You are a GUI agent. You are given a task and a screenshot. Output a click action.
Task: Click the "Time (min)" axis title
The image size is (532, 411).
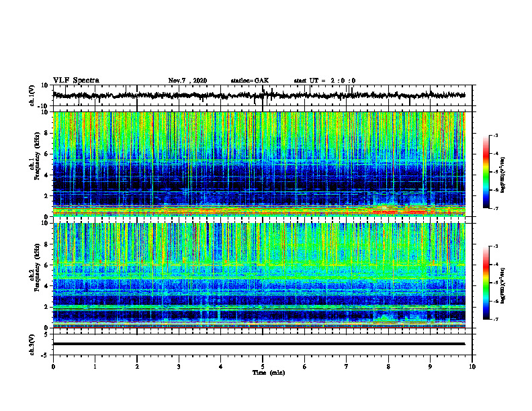[269, 373]
